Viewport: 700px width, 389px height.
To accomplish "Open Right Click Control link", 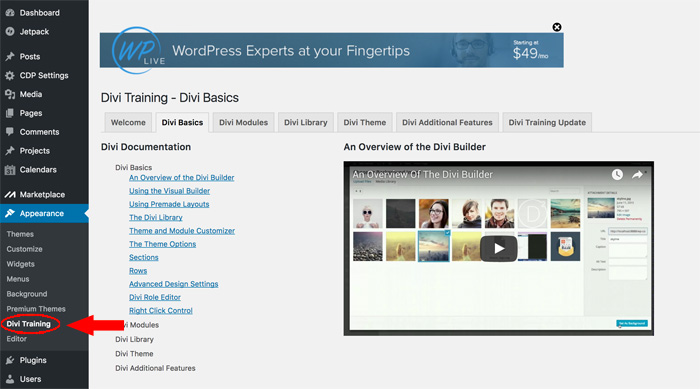I will point(161,311).
